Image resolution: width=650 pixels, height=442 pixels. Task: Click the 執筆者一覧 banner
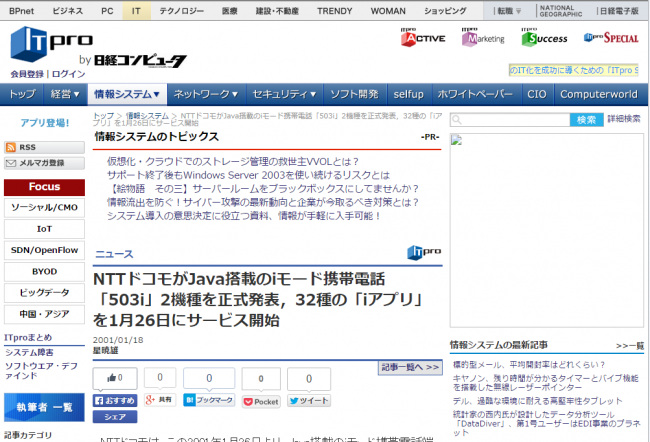coord(44,407)
